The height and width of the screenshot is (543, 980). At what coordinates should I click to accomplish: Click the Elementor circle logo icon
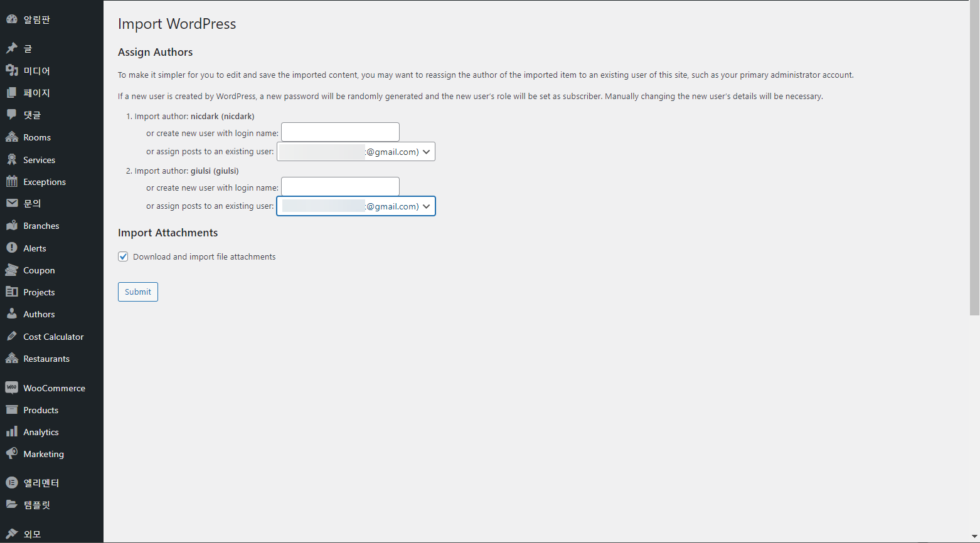tap(11, 483)
